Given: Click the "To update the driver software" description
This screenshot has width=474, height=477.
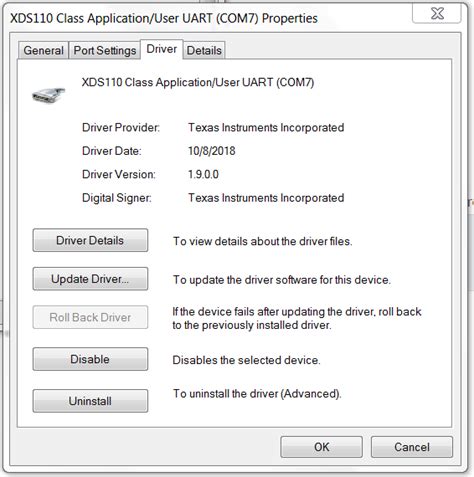Looking at the screenshot, I should click(282, 280).
